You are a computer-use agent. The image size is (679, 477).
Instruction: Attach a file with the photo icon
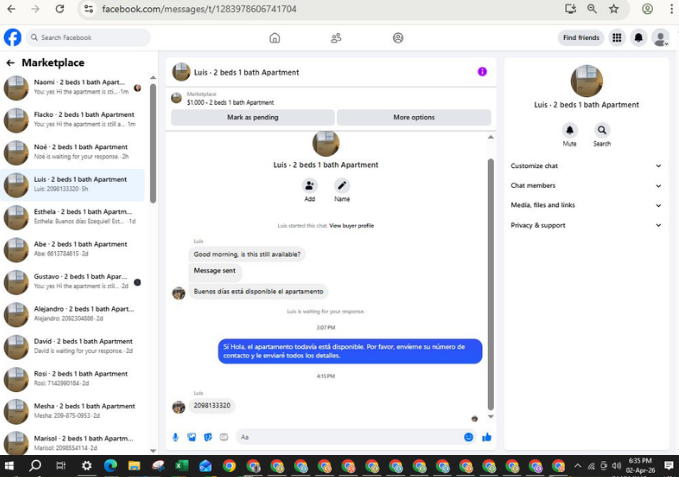pyautogui.click(x=191, y=437)
